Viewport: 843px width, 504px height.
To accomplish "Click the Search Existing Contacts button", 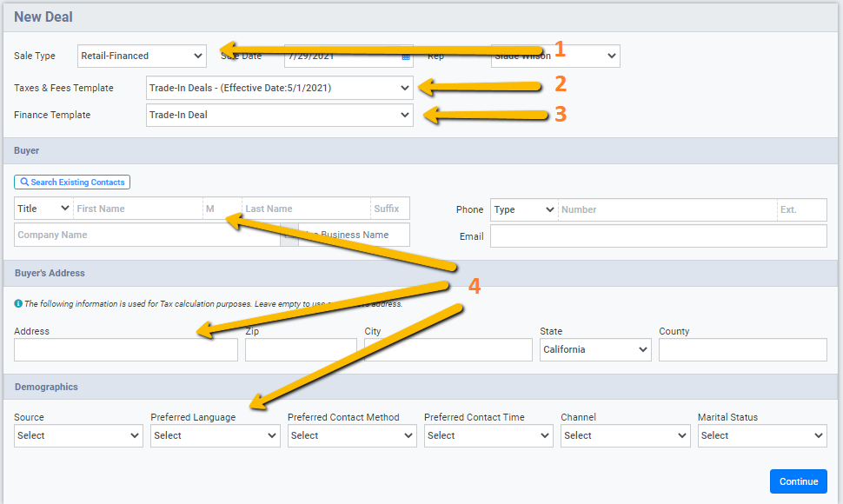I will (72, 182).
